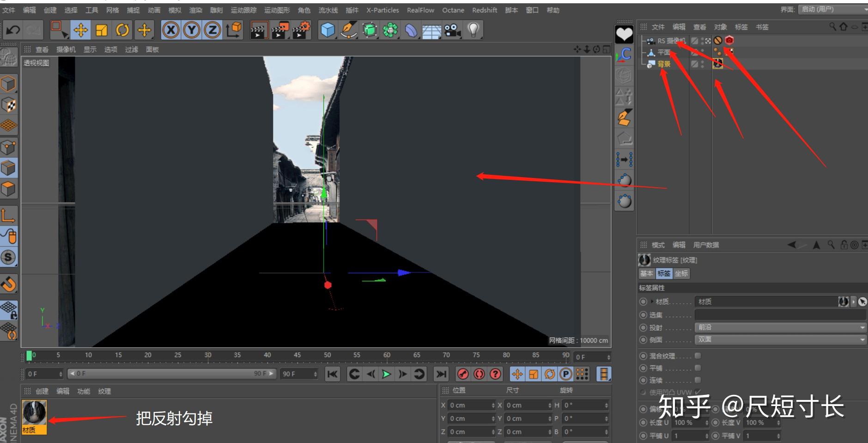Click the go-to-start timeline button
The image size is (868, 443).
pyautogui.click(x=332, y=375)
